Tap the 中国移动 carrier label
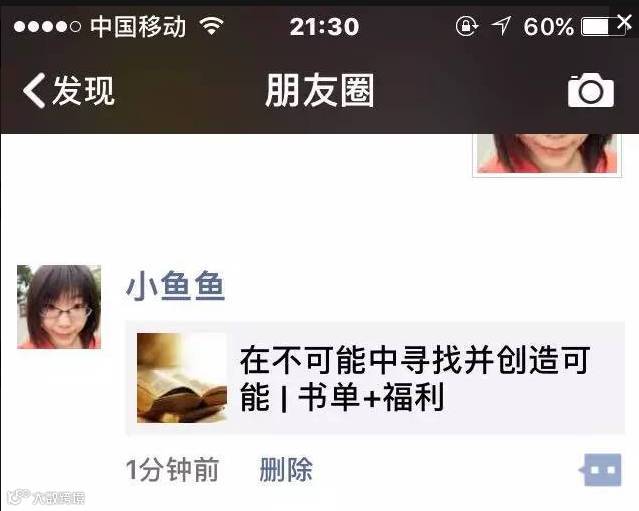 click(138, 26)
